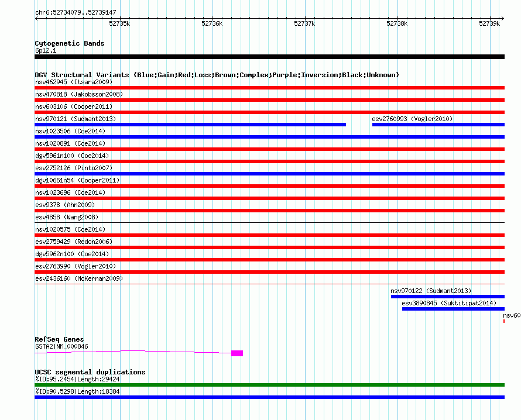Image resolution: width=521 pixels, height=420 pixels.
Task: Click the thin black esv4858 variant line
Action: pos(269,222)
